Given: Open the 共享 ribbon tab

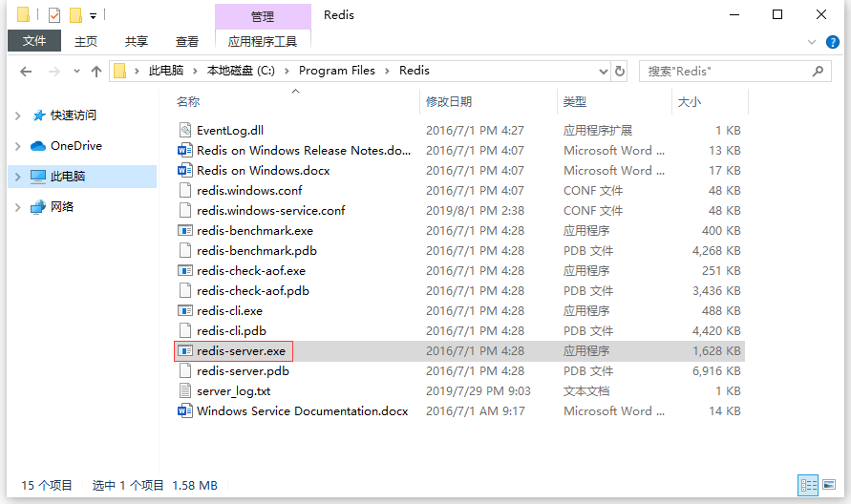Looking at the screenshot, I should (x=137, y=41).
